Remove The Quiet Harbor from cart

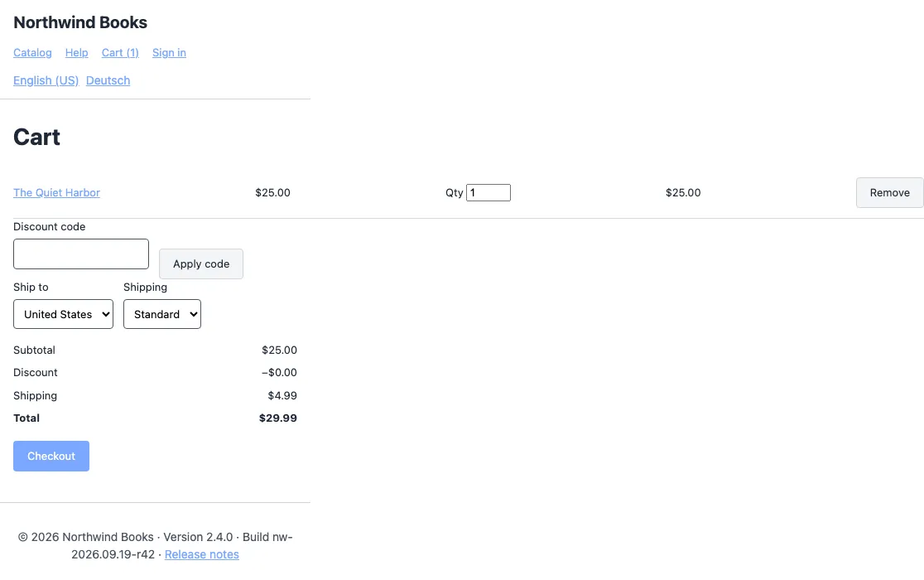889,193
